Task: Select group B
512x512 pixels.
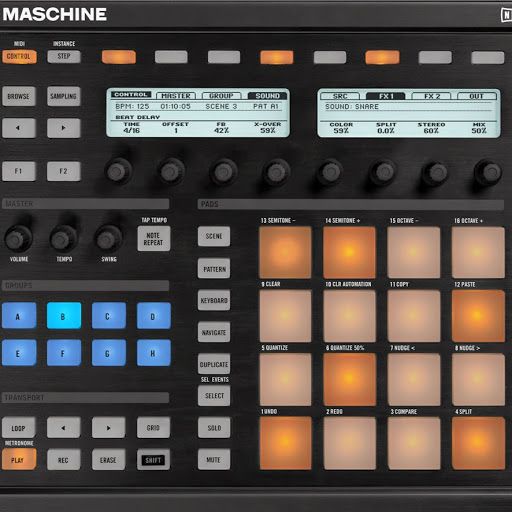Action: 64,316
